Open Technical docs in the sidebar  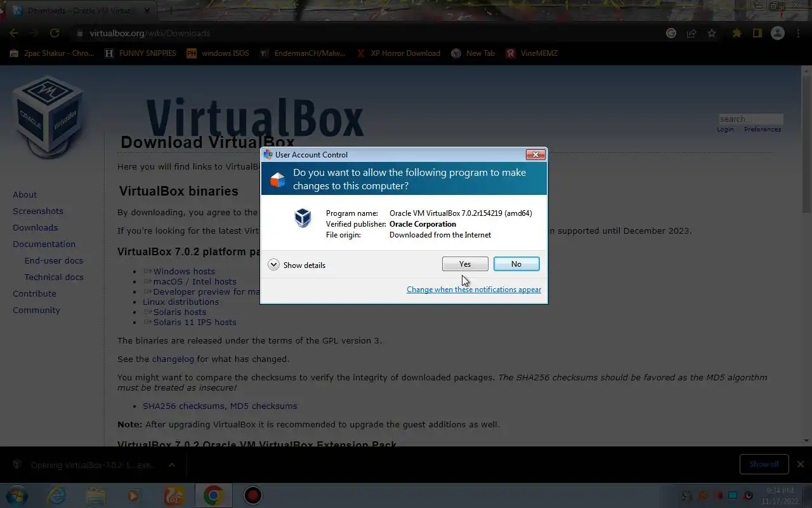tap(54, 277)
